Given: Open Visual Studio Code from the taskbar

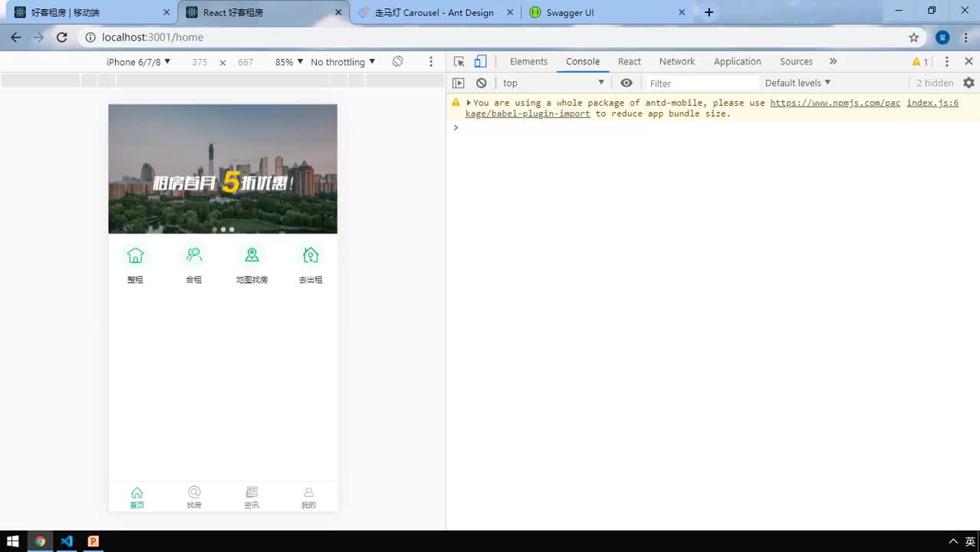Looking at the screenshot, I should coord(67,541).
